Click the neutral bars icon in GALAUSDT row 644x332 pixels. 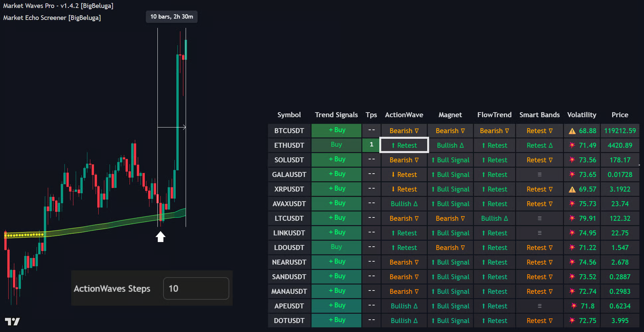(x=539, y=175)
